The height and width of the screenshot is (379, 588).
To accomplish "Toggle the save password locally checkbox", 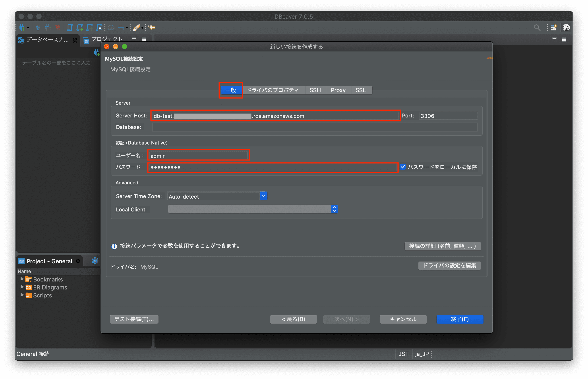I will pos(403,167).
